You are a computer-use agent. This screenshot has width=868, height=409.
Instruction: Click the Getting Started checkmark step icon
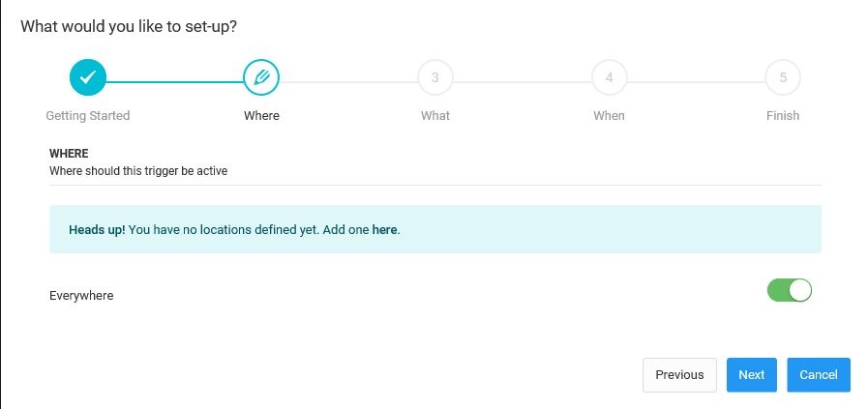click(x=87, y=77)
